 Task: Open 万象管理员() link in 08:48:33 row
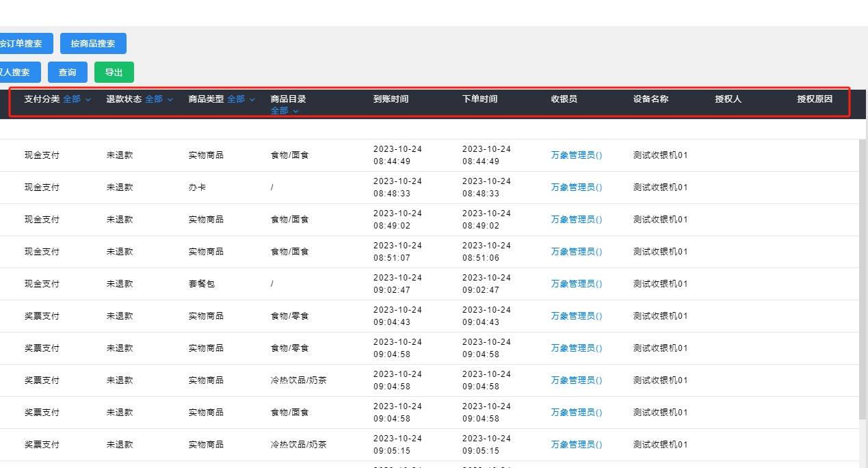coord(577,187)
